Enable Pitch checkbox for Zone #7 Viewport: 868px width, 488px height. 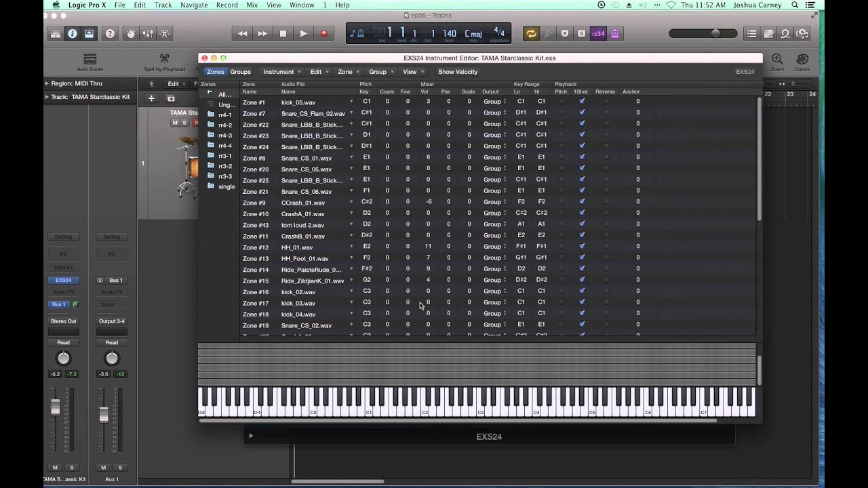[561, 113]
